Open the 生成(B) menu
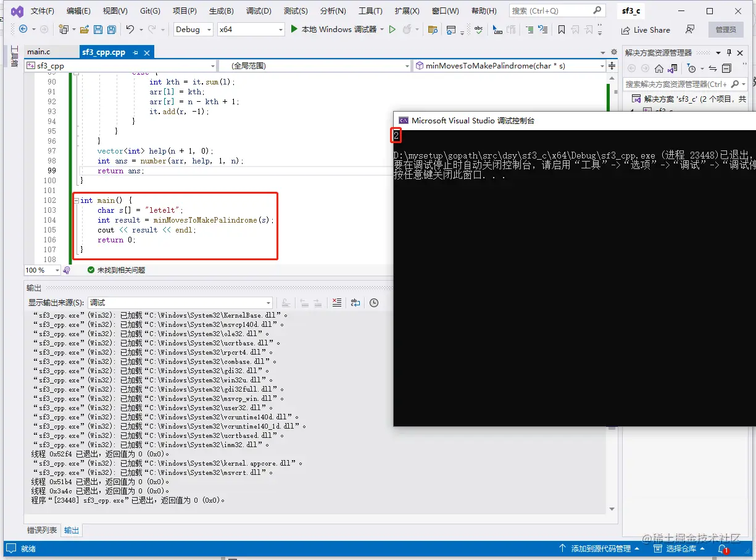The height and width of the screenshot is (560, 756). pos(221,10)
